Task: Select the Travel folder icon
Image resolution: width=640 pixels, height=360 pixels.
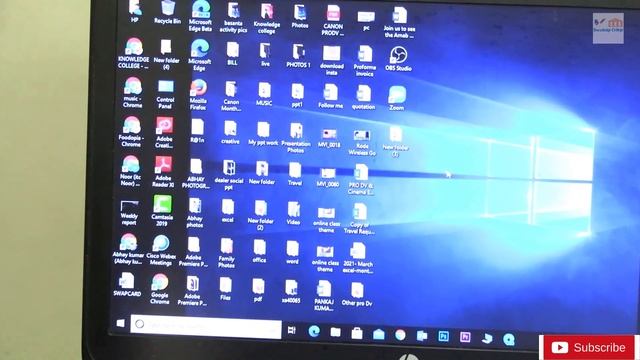Action: (295, 174)
